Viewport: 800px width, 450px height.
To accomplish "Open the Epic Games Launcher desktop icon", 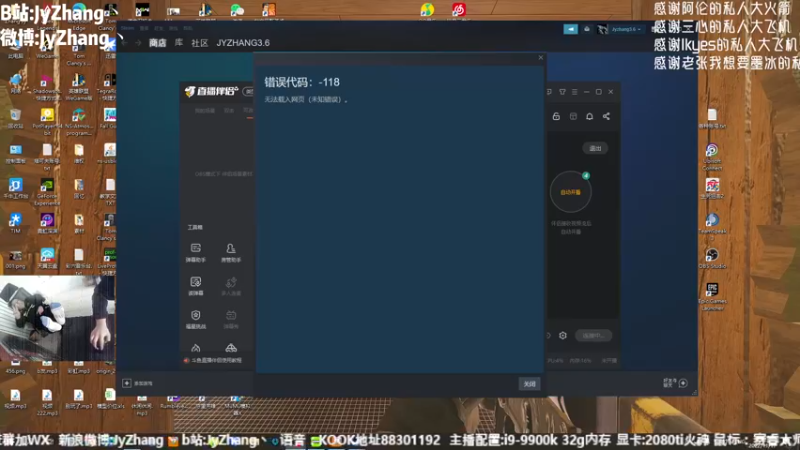I will [712, 297].
